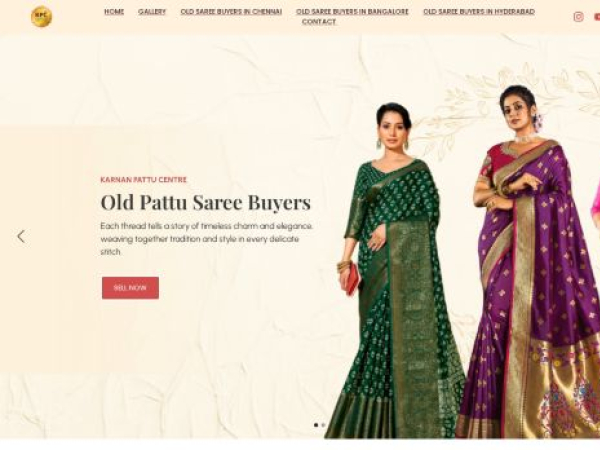The image size is (600, 450).
Task: Open the Instagram profile icon
Action: pyautogui.click(x=578, y=17)
